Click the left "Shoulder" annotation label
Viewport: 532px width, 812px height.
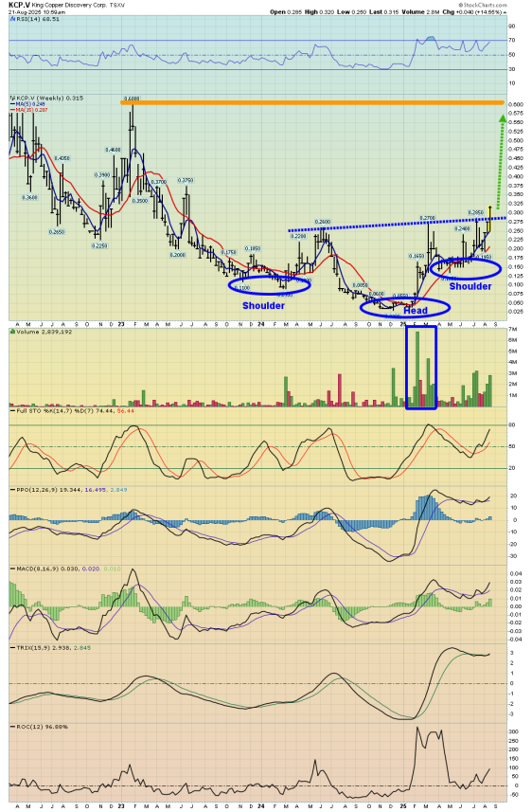(x=263, y=305)
